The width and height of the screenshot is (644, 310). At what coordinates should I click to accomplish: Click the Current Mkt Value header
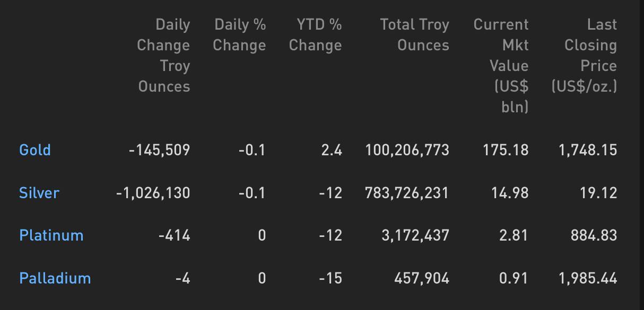[501, 66]
